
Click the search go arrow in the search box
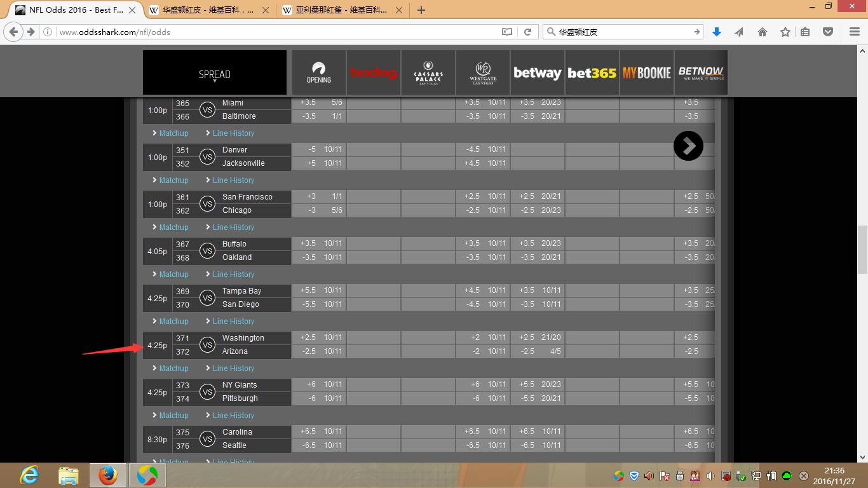[x=697, y=32]
